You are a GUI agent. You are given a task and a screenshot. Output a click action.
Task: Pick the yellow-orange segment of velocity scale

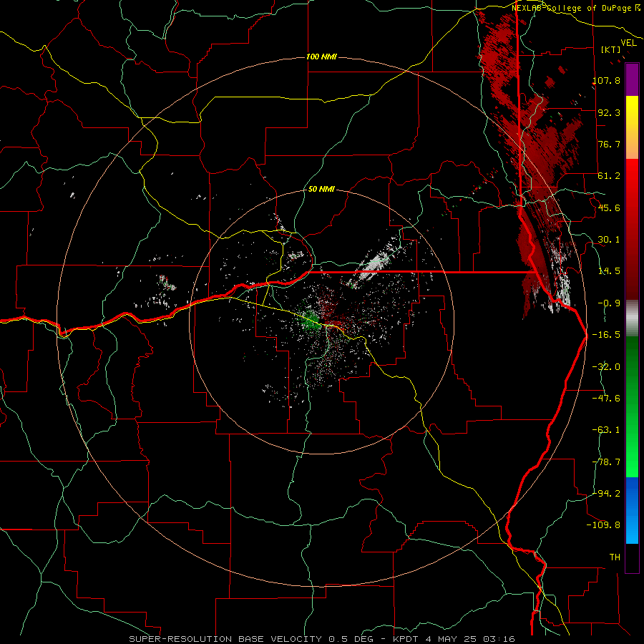(x=632, y=127)
